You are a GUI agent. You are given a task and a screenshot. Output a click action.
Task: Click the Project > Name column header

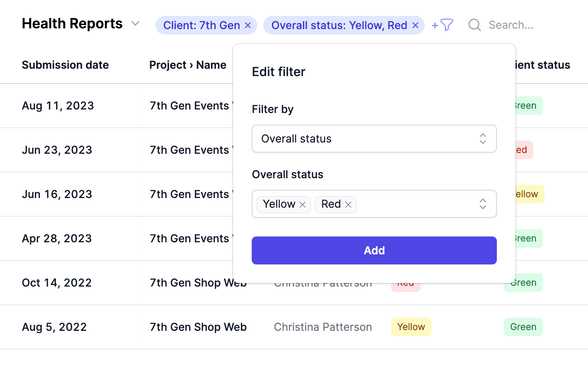[x=188, y=65]
